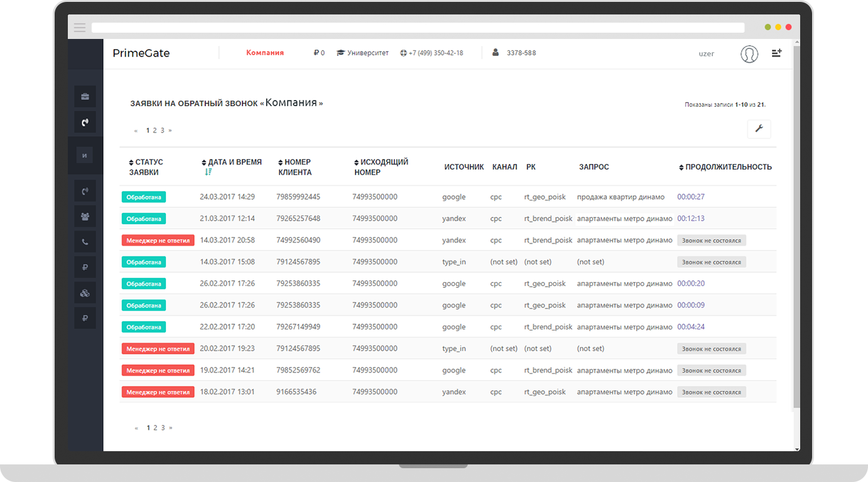Image resolution: width=868 pixels, height=482 pixels.
Task: Go to page 3 in the bottom pagination
Action: point(162,428)
